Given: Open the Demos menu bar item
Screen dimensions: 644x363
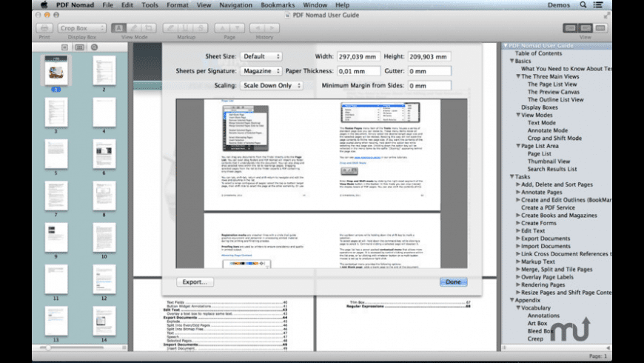Looking at the screenshot, I should [559, 5].
